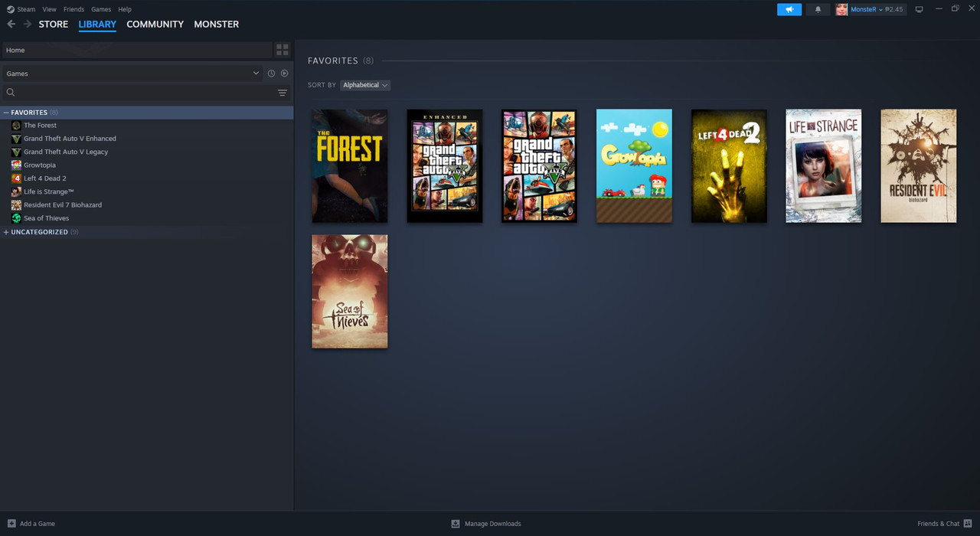Select Sea of Thieves cover art
Screen dimensions: 980x536
click(350, 292)
